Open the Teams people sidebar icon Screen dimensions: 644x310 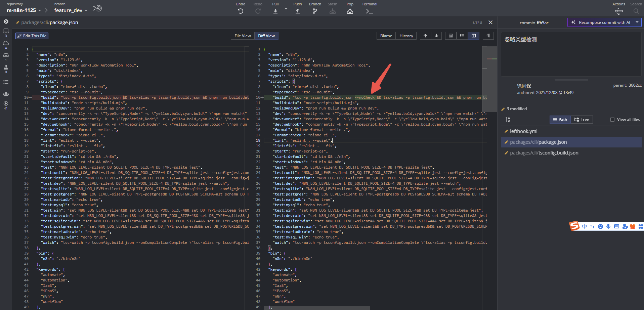point(6,94)
